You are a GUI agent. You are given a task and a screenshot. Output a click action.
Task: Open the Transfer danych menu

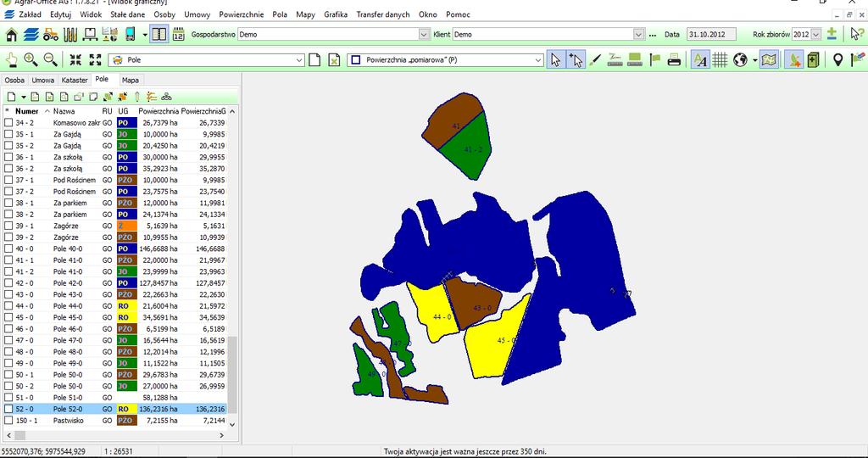(x=383, y=14)
